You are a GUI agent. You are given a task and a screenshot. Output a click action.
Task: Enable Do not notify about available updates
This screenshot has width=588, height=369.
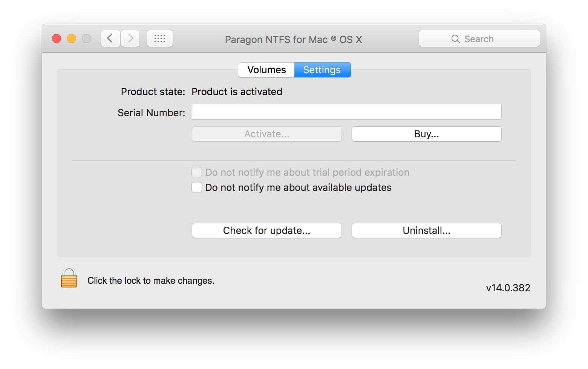coord(197,188)
